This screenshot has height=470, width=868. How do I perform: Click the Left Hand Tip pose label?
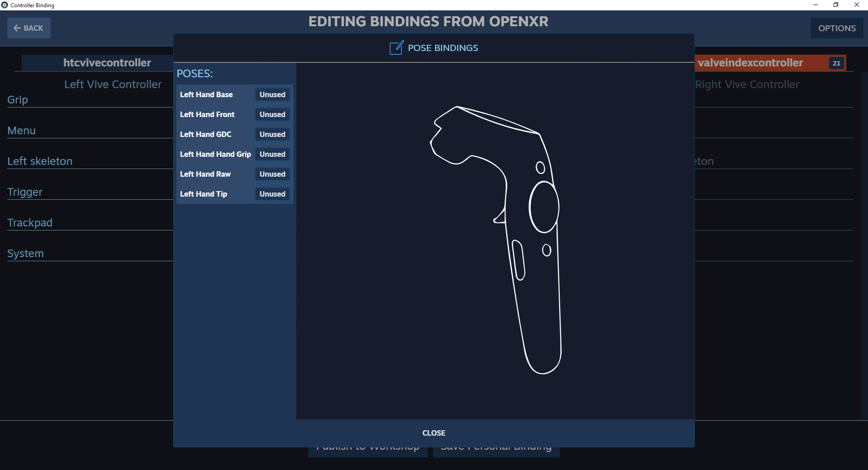[203, 194]
